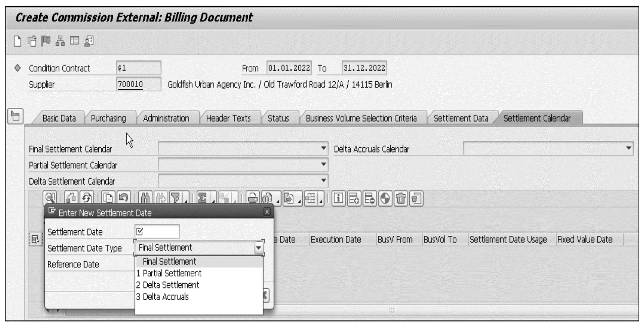The image size is (644, 328).
Task: Click the new document icon in the toolbar
Action: click(17, 41)
